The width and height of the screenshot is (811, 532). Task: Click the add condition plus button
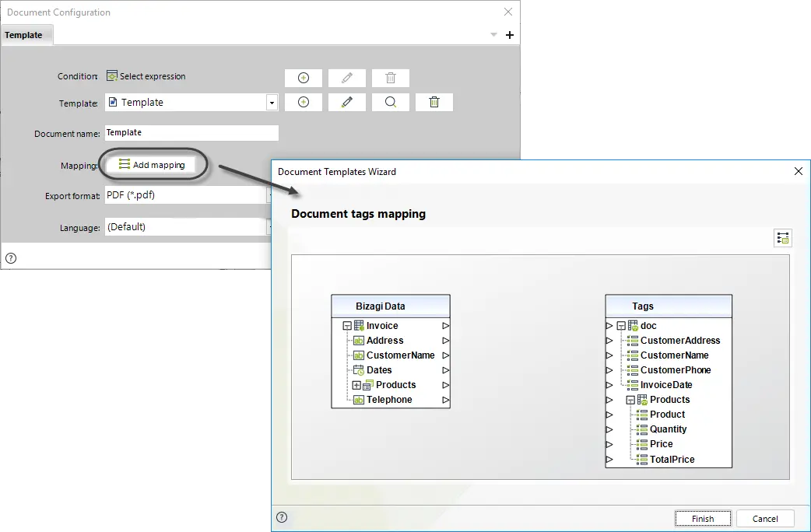click(304, 78)
